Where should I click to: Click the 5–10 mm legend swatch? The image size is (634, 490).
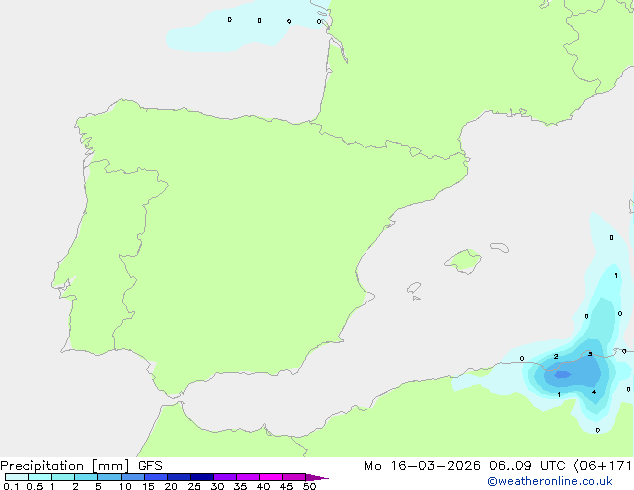point(109,477)
